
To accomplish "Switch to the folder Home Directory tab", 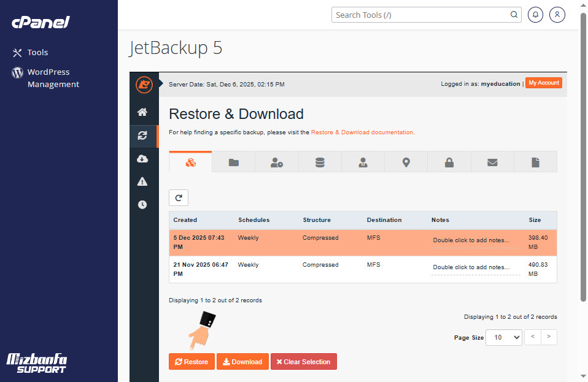I will coord(233,162).
